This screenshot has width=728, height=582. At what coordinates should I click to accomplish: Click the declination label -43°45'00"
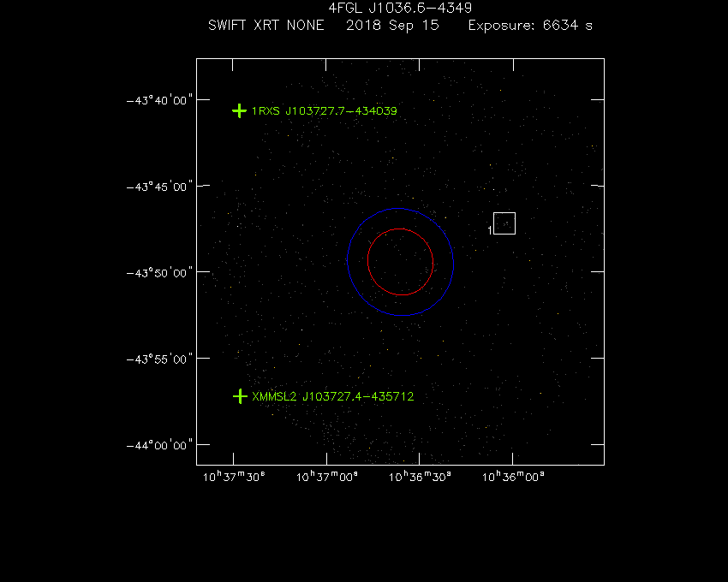[x=159, y=187]
